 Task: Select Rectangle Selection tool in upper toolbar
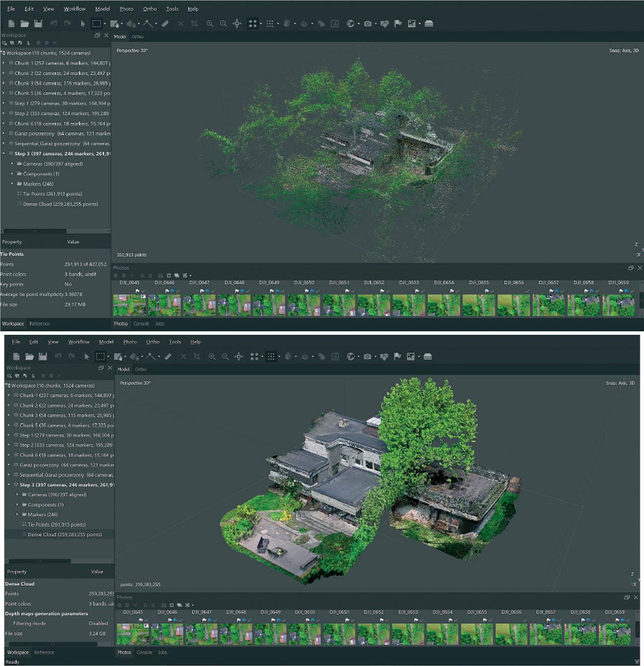click(97, 24)
